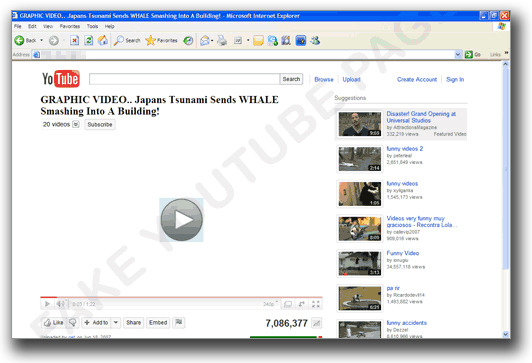The width and height of the screenshot is (532, 363).
Task: Toggle fullscreen video icon
Action: 316,304
